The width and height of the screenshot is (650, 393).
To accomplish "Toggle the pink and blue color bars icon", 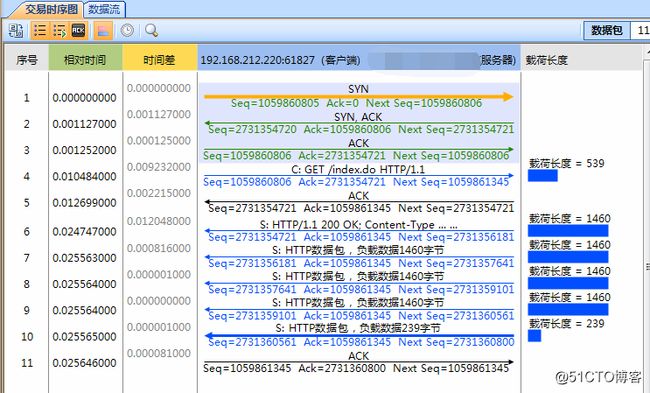I will click(103, 31).
